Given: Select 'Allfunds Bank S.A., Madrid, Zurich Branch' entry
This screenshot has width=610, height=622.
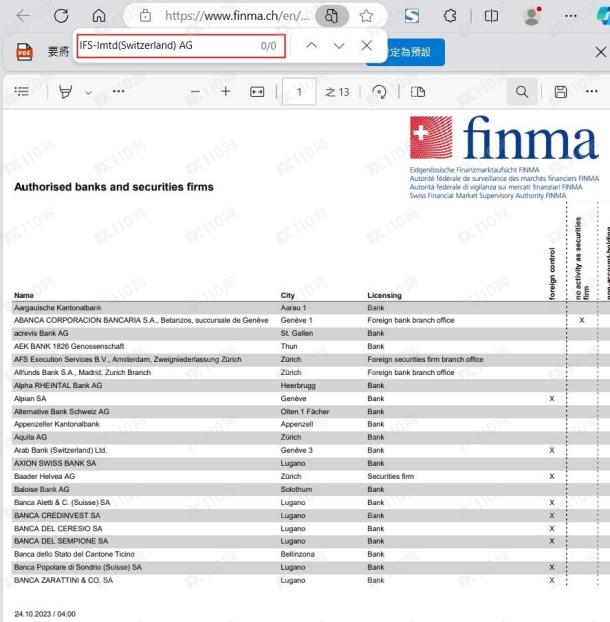Looking at the screenshot, I should click(82, 372).
